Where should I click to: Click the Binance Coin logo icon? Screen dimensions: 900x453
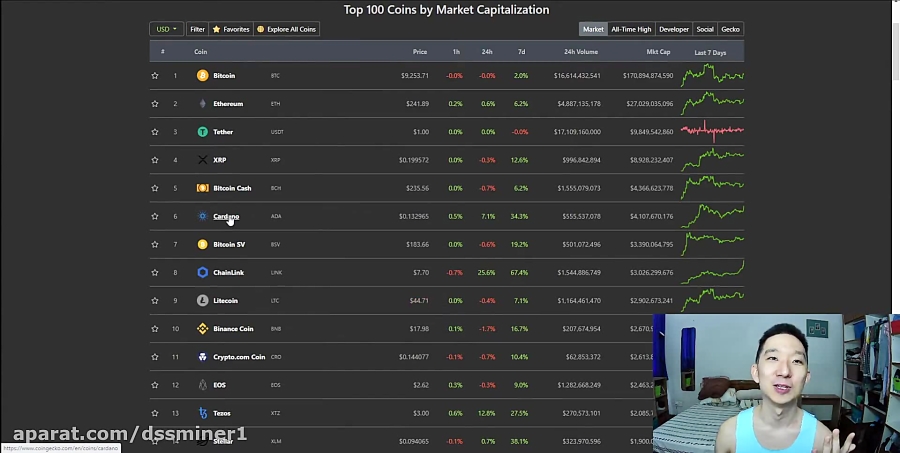pos(203,328)
